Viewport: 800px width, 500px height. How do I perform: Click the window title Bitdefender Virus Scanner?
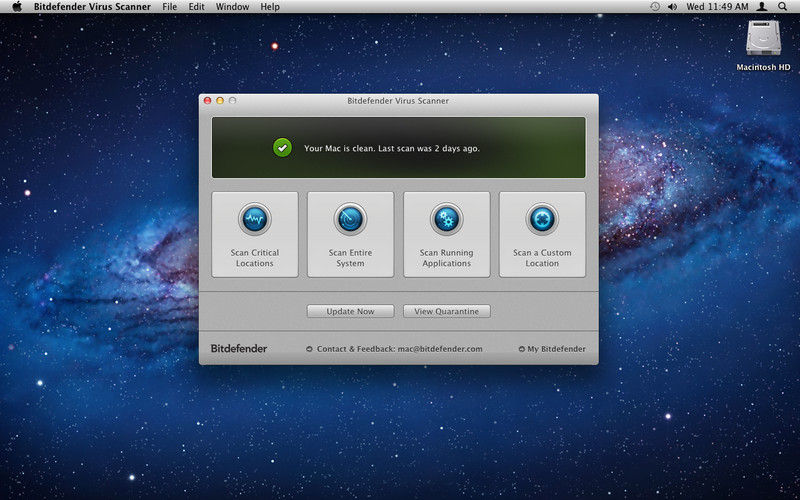(398, 101)
